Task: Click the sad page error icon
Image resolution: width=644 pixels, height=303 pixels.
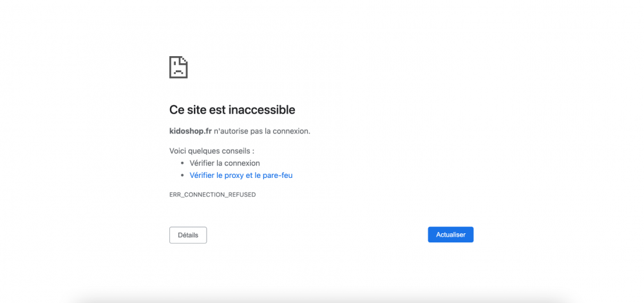Action: click(178, 67)
